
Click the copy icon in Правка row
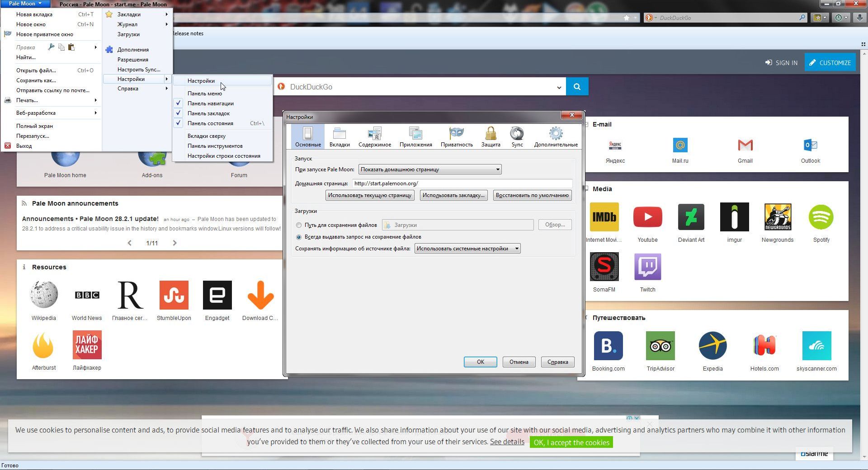tap(61, 47)
